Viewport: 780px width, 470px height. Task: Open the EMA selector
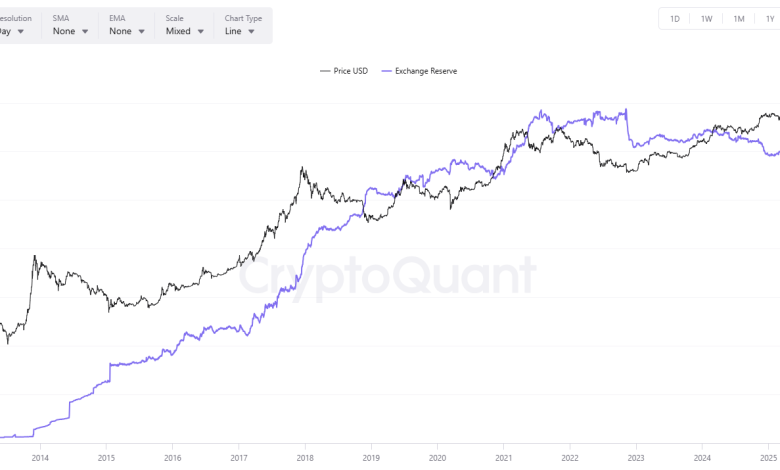[126, 31]
